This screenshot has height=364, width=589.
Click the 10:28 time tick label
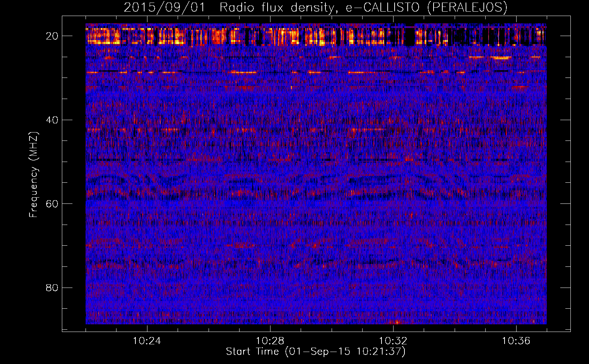[270, 341]
